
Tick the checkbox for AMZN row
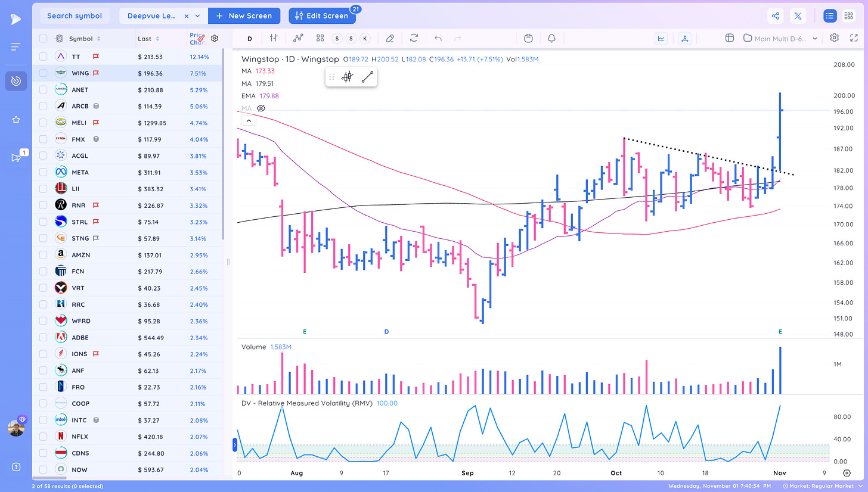43,254
